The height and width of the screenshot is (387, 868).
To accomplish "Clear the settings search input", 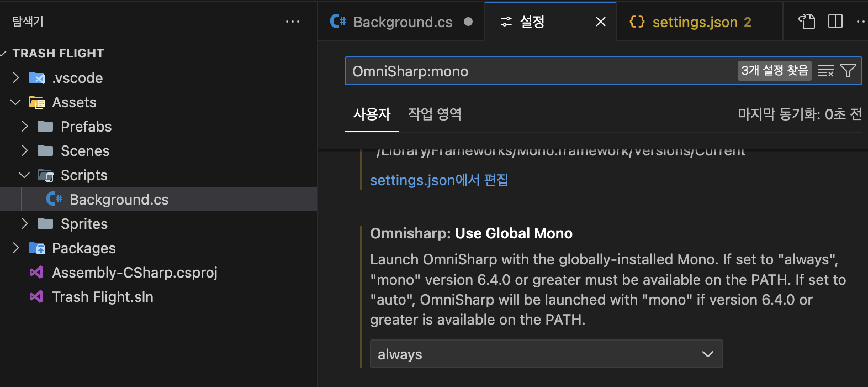I will [x=826, y=71].
